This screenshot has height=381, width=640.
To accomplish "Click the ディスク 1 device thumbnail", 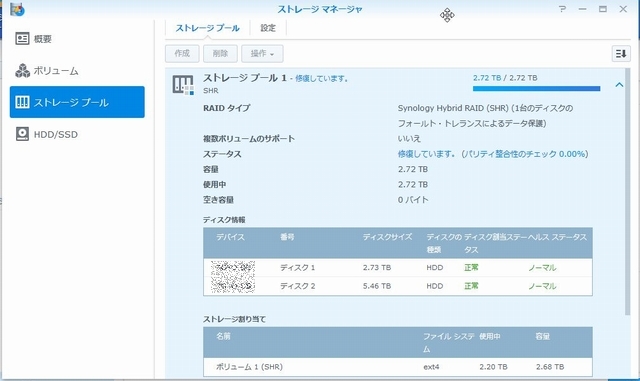I will click(x=233, y=268).
